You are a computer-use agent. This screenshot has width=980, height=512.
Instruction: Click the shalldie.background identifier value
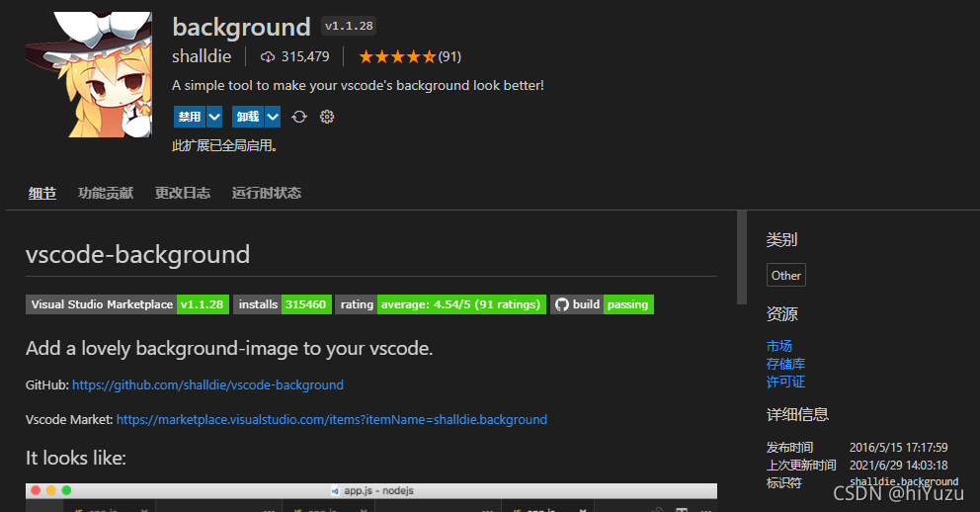(904, 481)
